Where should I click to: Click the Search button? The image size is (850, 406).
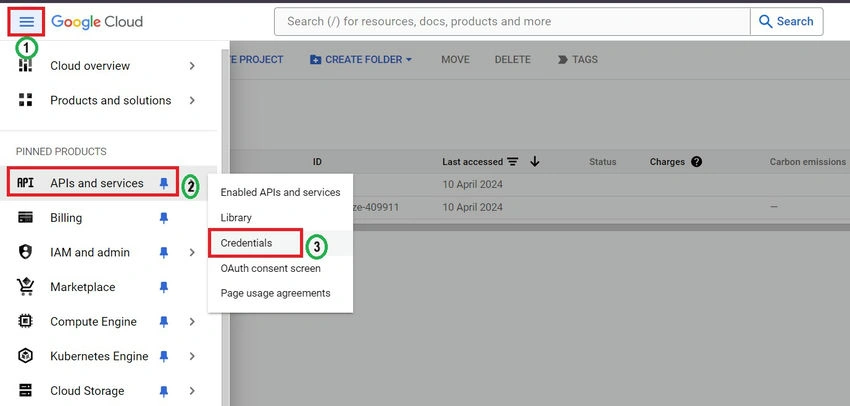[x=787, y=22]
